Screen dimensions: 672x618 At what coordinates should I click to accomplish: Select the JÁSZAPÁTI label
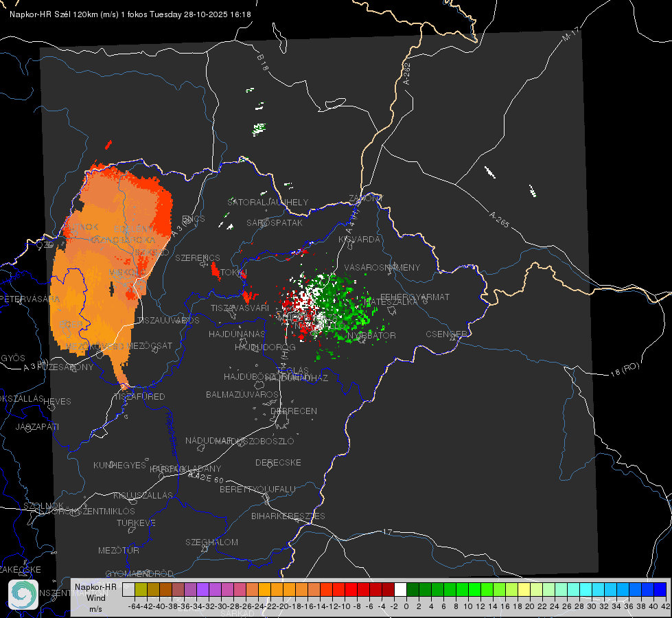coord(37,426)
